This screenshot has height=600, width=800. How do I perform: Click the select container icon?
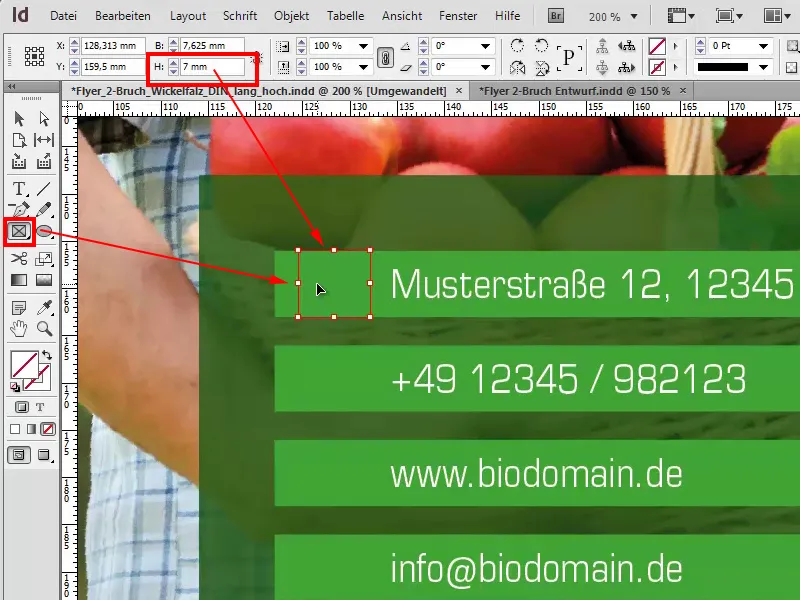[x=602, y=46]
